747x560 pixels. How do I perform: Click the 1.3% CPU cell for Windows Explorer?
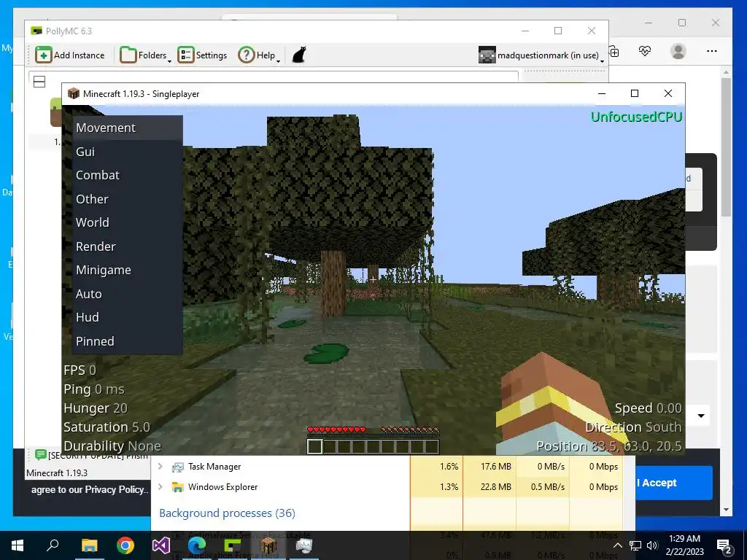[x=436, y=486]
